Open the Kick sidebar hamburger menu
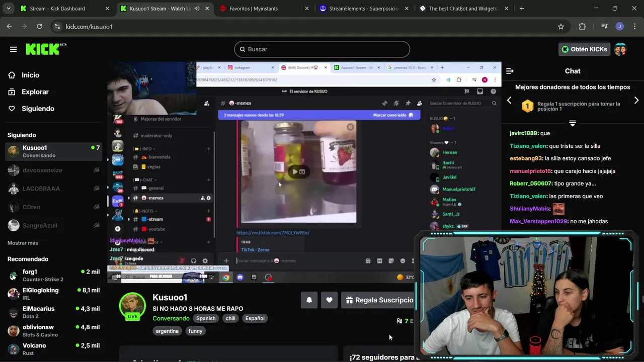The image size is (644, 362). [14, 49]
